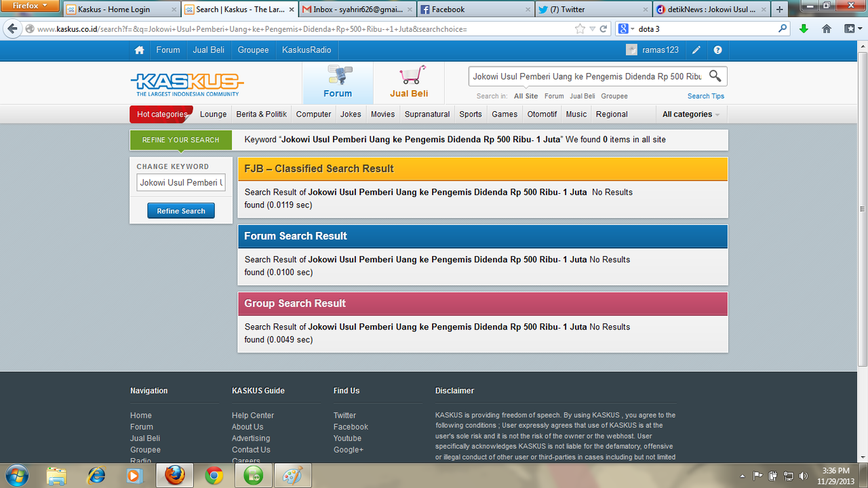Image resolution: width=868 pixels, height=488 pixels.
Task: Open the bookmarks menu icon
Action: pos(850,29)
